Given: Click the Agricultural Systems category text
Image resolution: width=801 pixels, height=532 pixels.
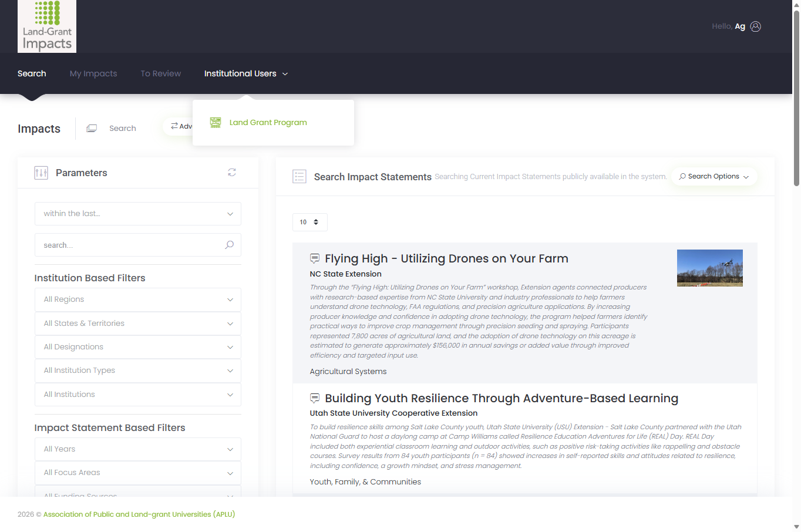Looking at the screenshot, I should coord(348,371).
